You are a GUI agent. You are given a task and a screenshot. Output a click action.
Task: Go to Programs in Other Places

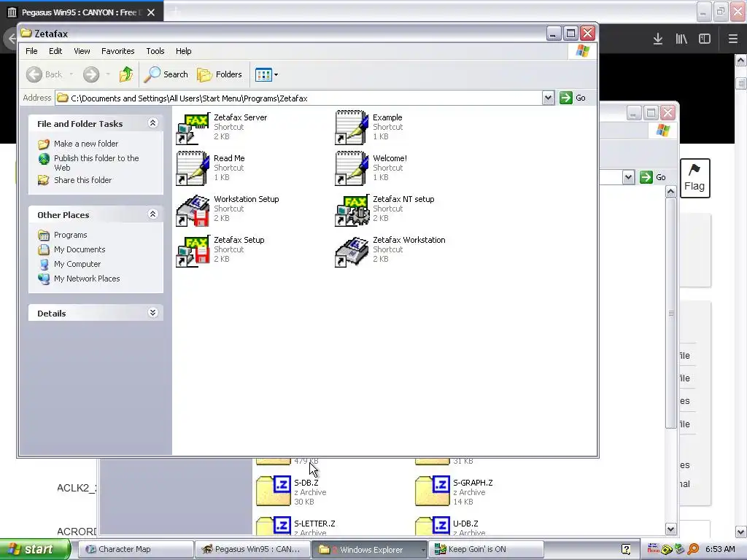tap(70, 235)
